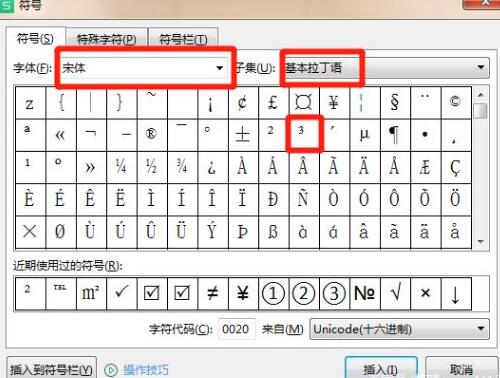
Task: Choose the Ö umlaut symbol
Action: coord(456,199)
